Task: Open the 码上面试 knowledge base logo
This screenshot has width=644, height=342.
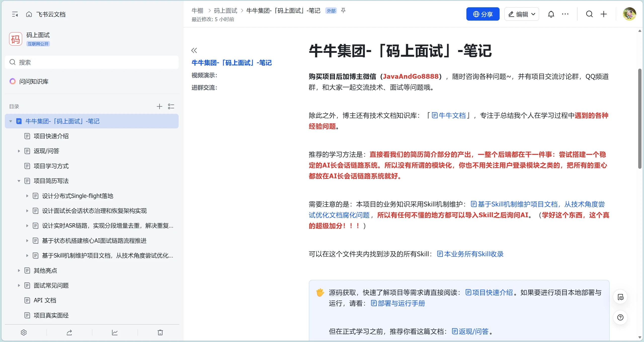Action: tap(16, 39)
